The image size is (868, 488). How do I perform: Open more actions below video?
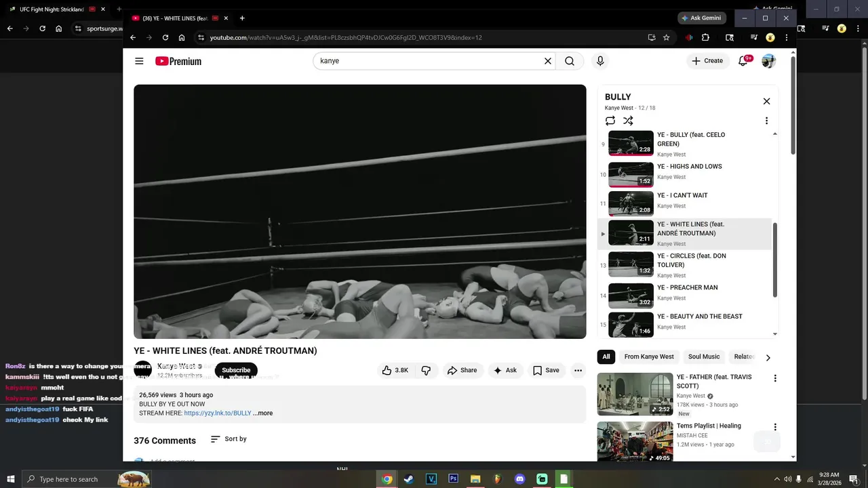578,370
